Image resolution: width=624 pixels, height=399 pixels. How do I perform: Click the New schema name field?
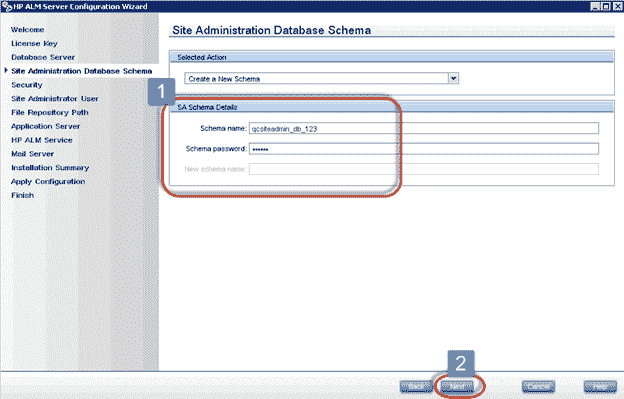tap(423, 169)
